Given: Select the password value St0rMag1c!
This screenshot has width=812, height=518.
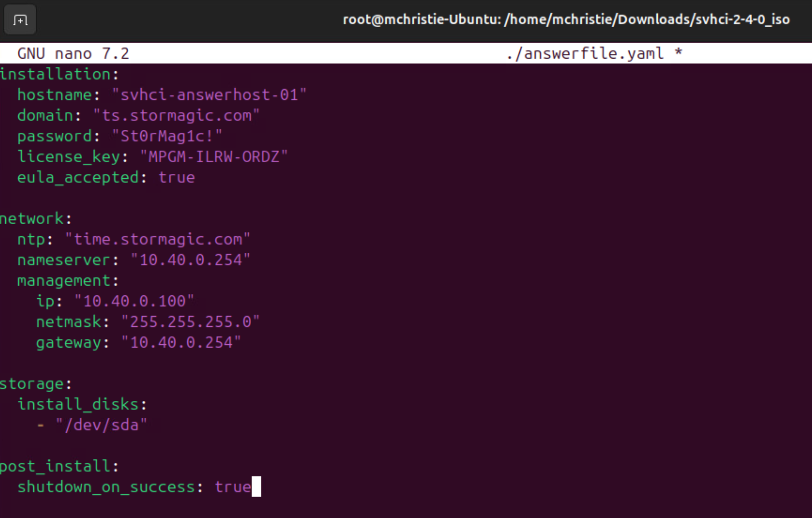Looking at the screenshot, I should [167, 136].
